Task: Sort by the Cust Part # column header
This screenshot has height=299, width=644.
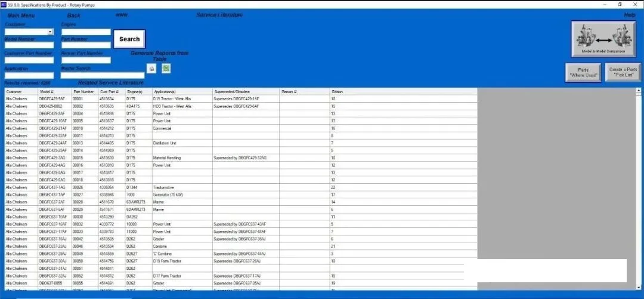Action: 112,92
